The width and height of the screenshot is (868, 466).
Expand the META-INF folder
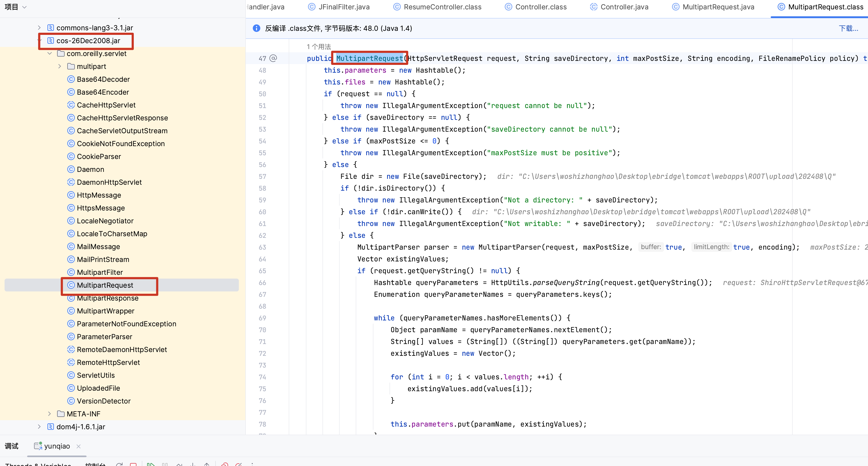[50, 414]
